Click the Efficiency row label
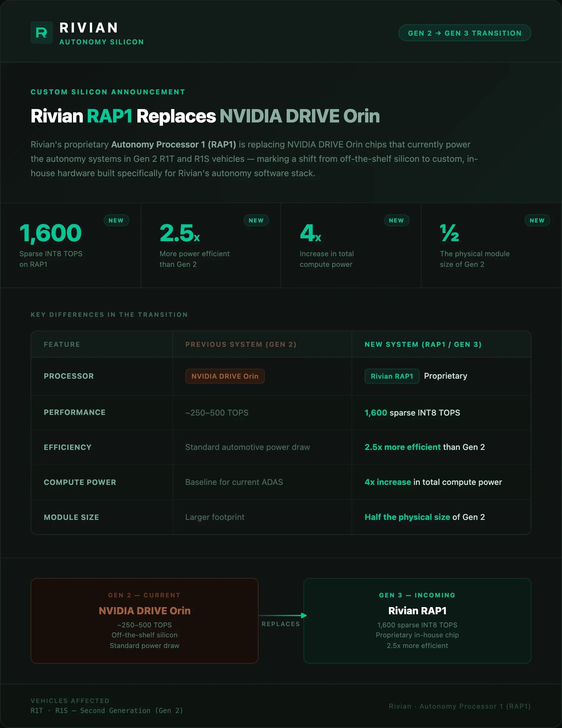This screenshot has width=562, height=728. pyautogui.click(x=68, y=447)
